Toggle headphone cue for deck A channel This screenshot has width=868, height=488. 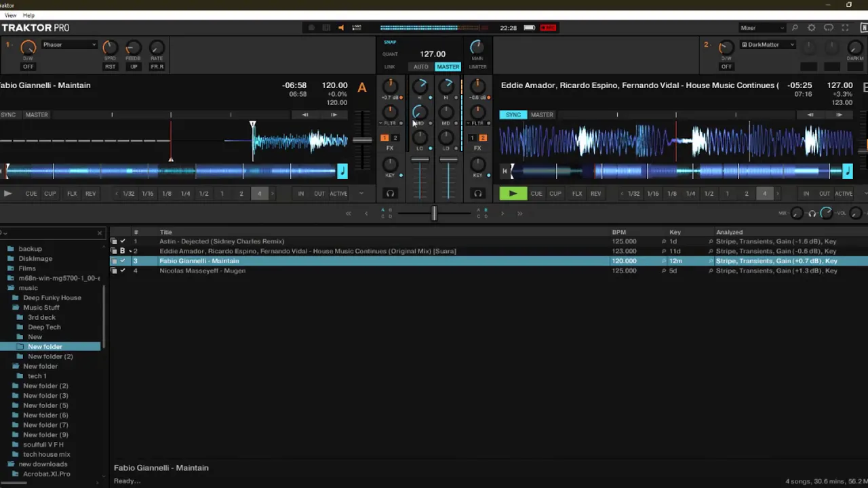point(390,194)
